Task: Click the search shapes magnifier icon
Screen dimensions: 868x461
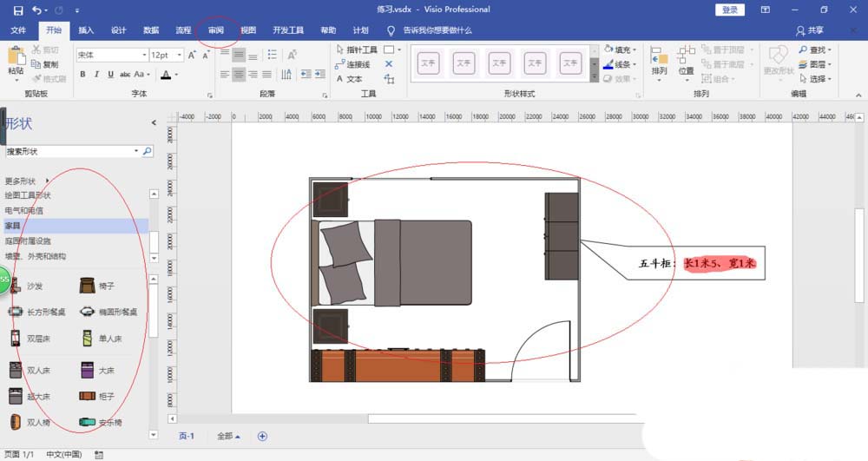Action: coord(148,151)
